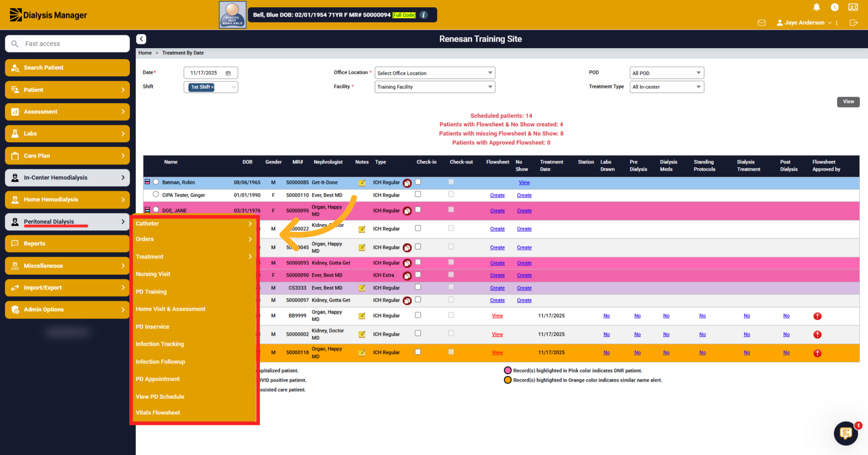Image resolution: width=868 pixels, height=455 pixels.
Task: Open the PD Training menu item
Action: click(x=151, y=292)
